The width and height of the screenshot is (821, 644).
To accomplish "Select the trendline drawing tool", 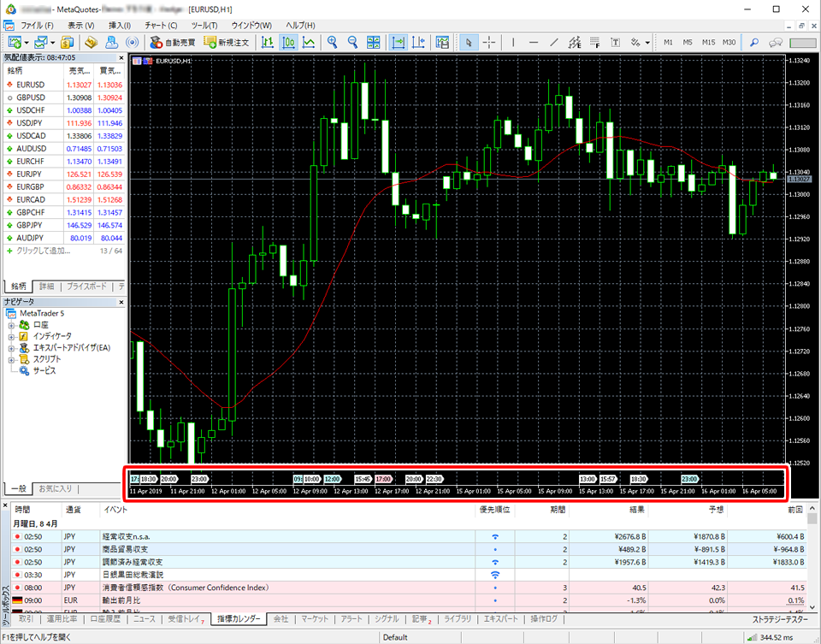I will (x=554, y=42).
